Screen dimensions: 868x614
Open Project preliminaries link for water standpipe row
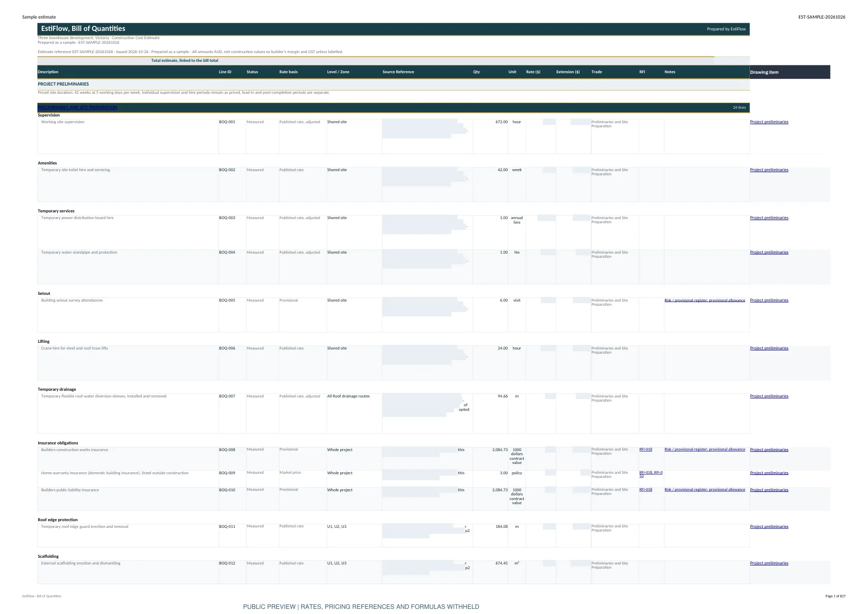(769, 252)
